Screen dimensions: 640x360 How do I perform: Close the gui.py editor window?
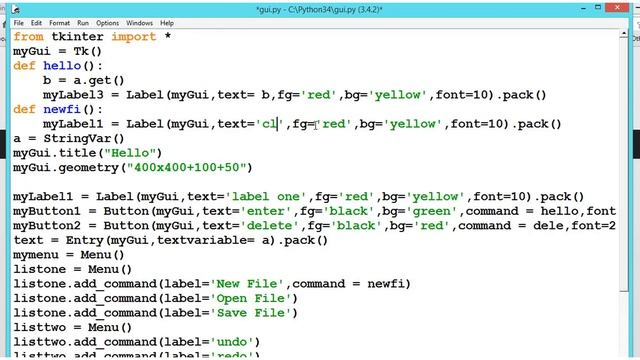coord(617,8)
